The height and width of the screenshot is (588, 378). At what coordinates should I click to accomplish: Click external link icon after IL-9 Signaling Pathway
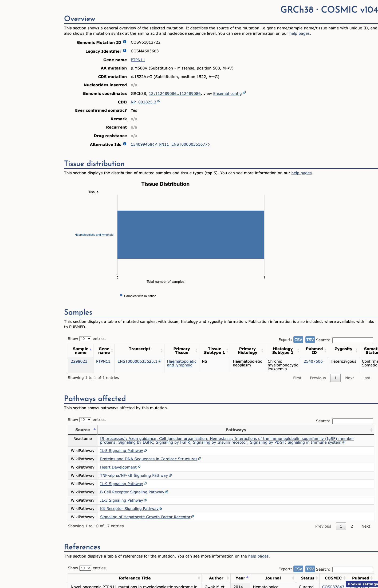tap(145, 483)
